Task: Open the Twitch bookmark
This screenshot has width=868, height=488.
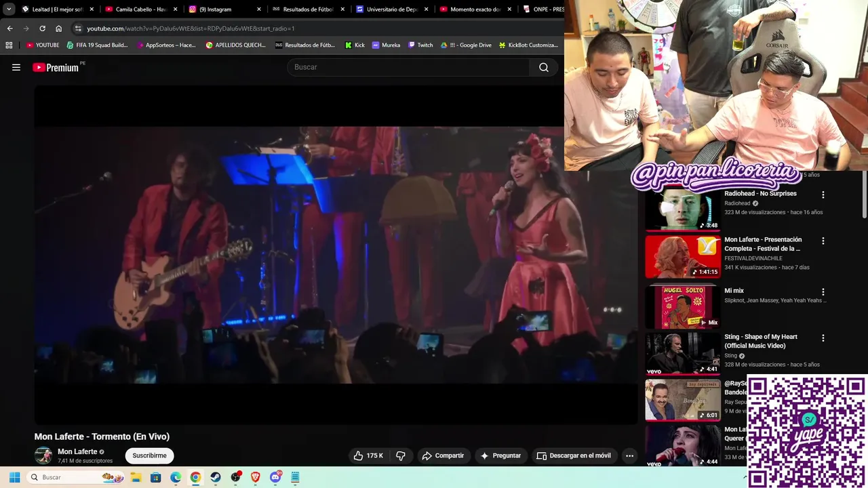Action: pos(420,45)
